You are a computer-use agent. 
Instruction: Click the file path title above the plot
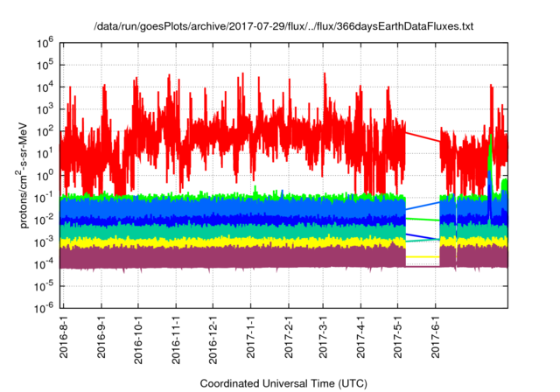click(x=283, y=27)
